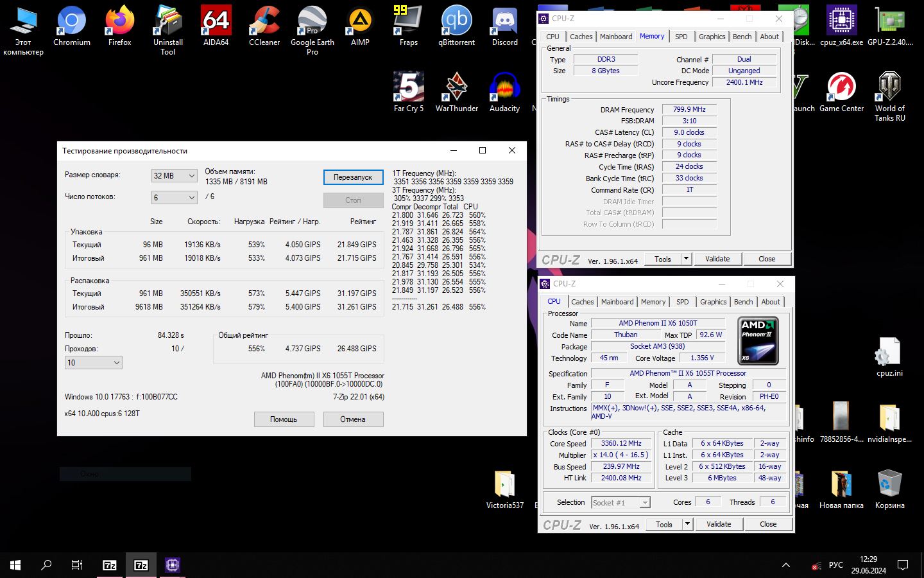Click Tools button in upper CPU-Z window

(663, 259)
